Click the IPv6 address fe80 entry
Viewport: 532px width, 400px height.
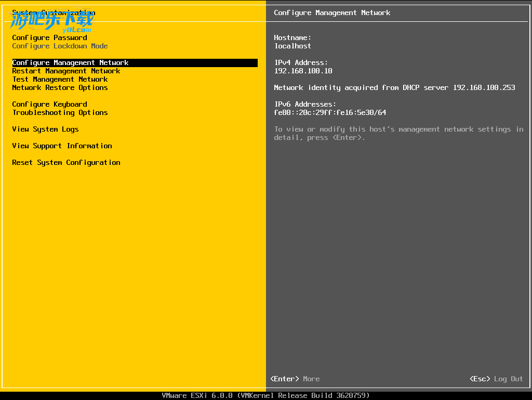click(330, 112)
